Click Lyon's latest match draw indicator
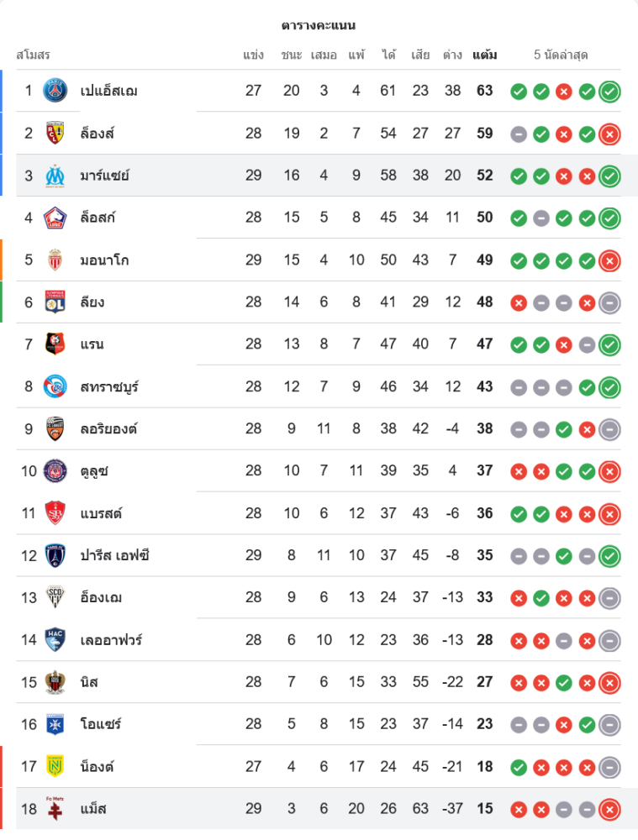 click(x=610, y=302)
